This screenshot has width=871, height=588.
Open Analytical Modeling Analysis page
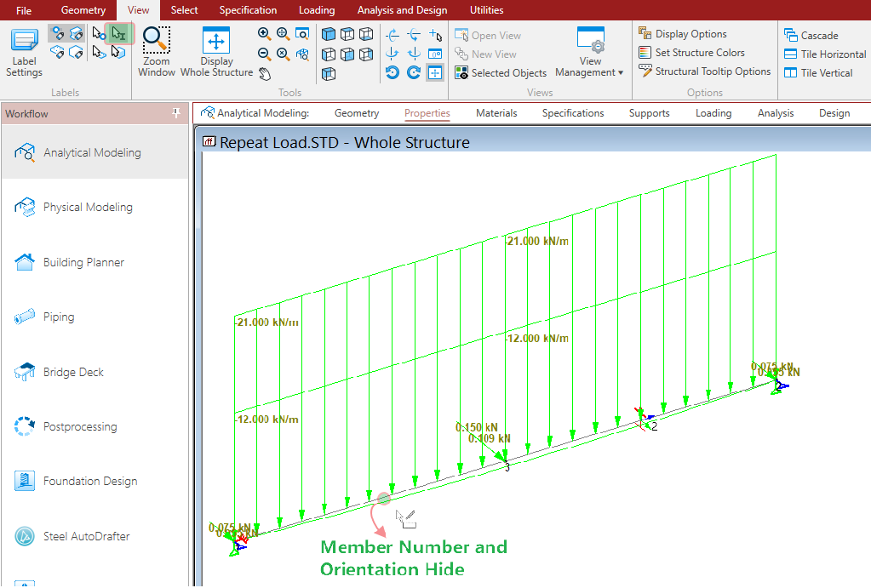click(776, 113)
